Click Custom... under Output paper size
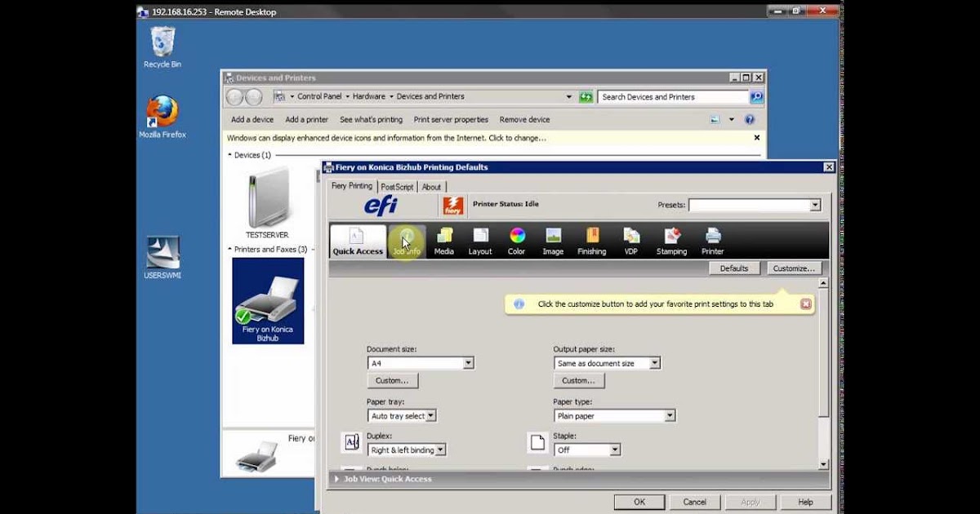The height and width of the screenshot is (514, 980). [x=579, y=380]
